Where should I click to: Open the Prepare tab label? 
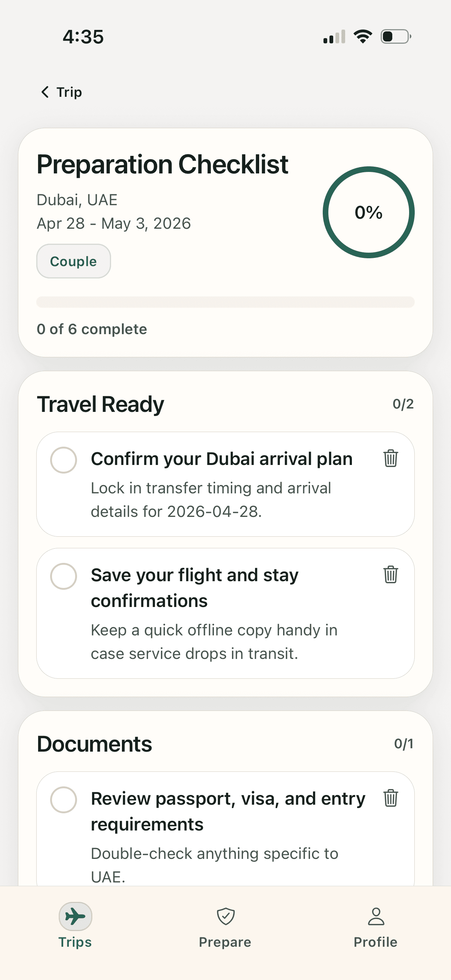pos(225,942)
